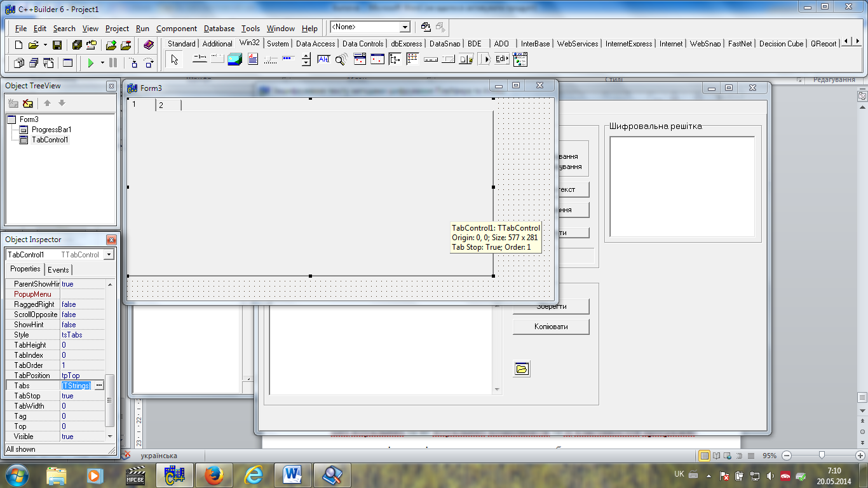
Task: Select the ImageList component in palette
Action: pyautogui.click(x=235, y=60)
